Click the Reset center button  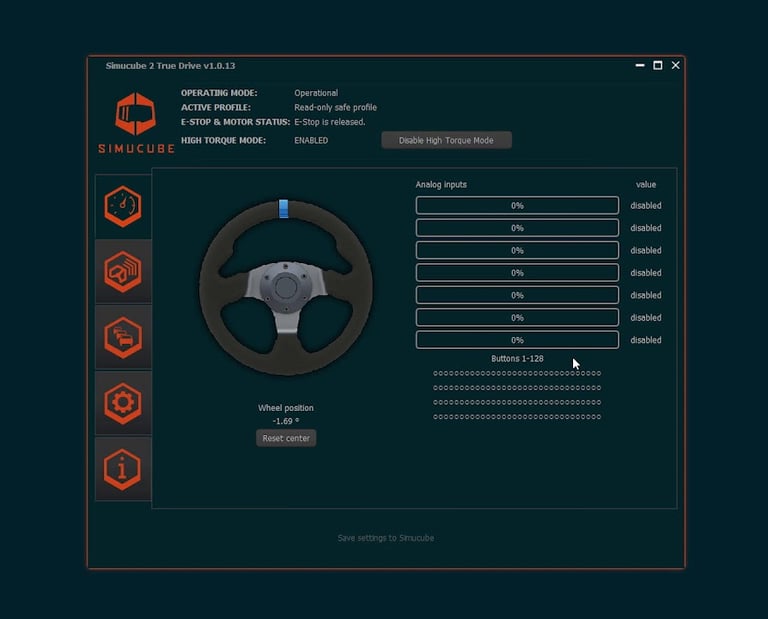tap(286, 438)
